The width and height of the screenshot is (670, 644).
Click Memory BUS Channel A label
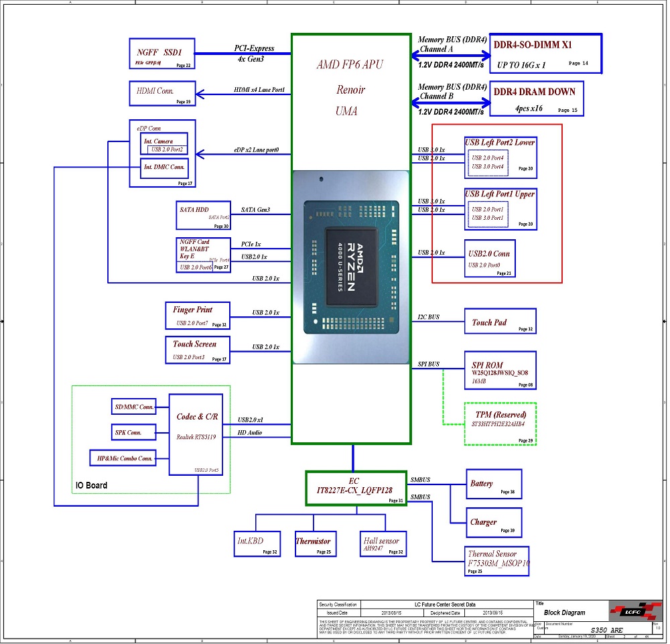(x=452, y=44)
